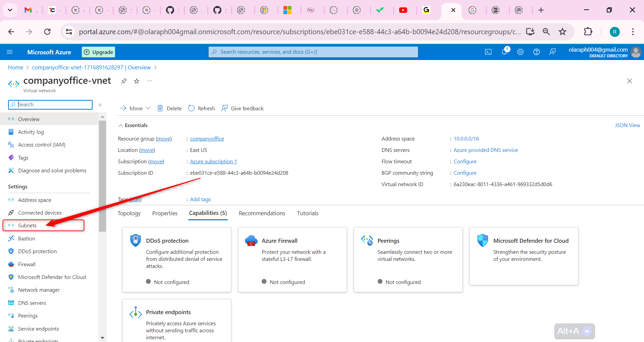Open JSON View
Image resolution: width=644 pixels, height=342 pixels.
click(627, 125)
